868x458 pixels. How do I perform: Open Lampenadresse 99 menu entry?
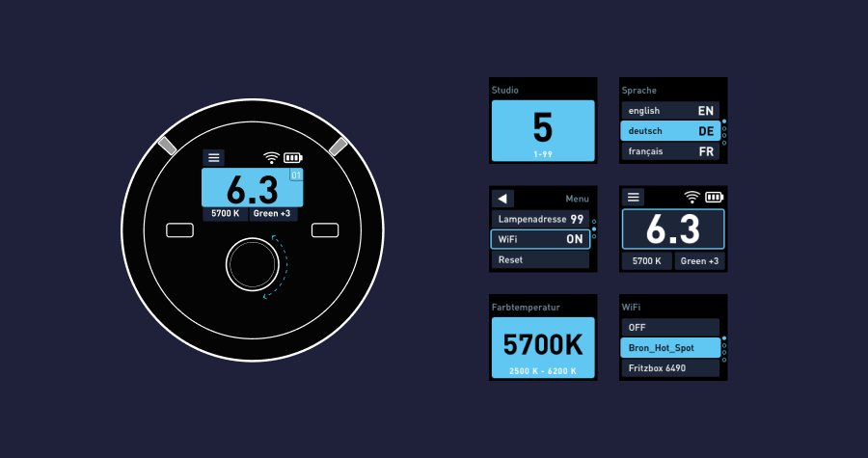click(x=540, y=219)
